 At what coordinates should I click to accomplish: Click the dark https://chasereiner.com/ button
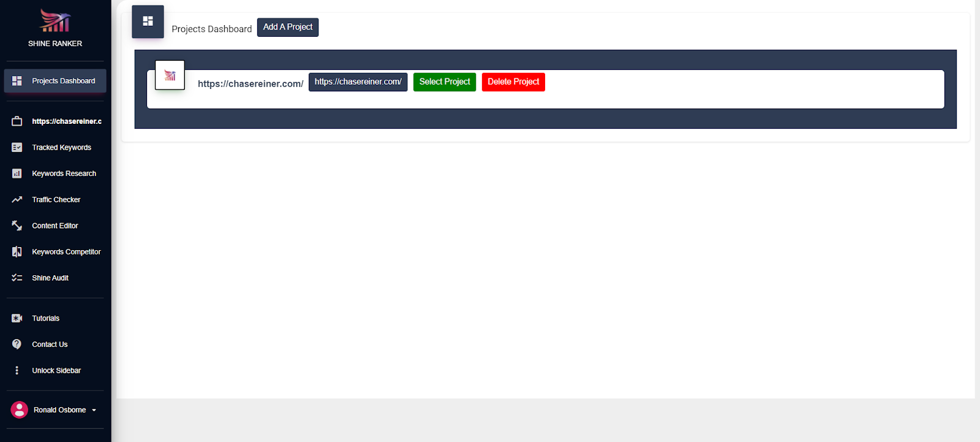click(x=358, y=82)
